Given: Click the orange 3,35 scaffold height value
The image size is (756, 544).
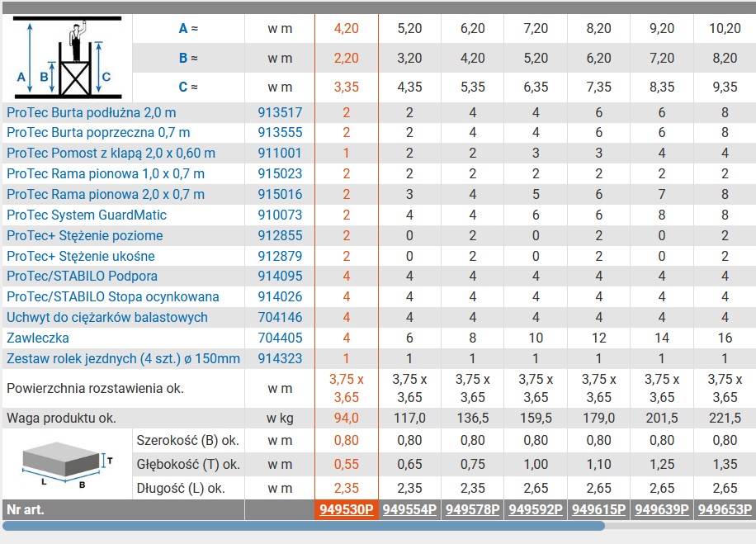Looking at the screenshot, I should click(347, 88).
